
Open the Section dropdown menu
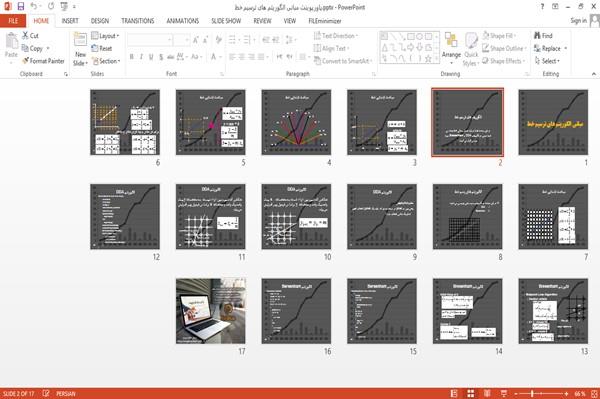coord(106,61)
